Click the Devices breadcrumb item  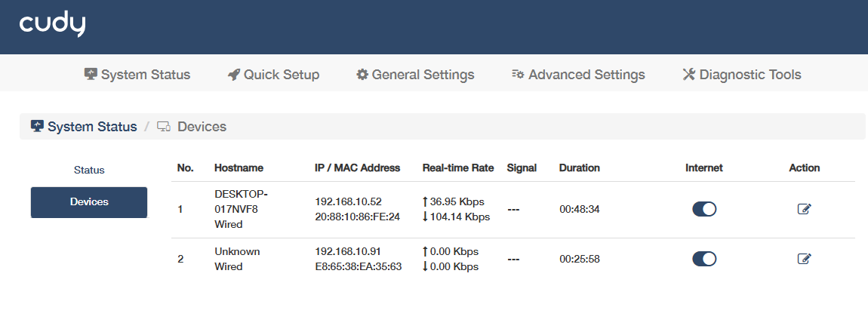point(202,127)
